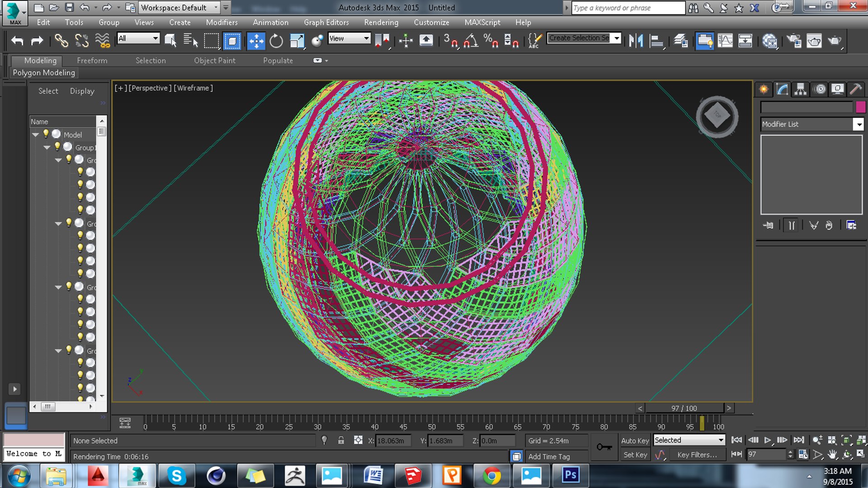868x488 pixels.
Task: Toggle Angle Snap
Action: tap(471, 41)
